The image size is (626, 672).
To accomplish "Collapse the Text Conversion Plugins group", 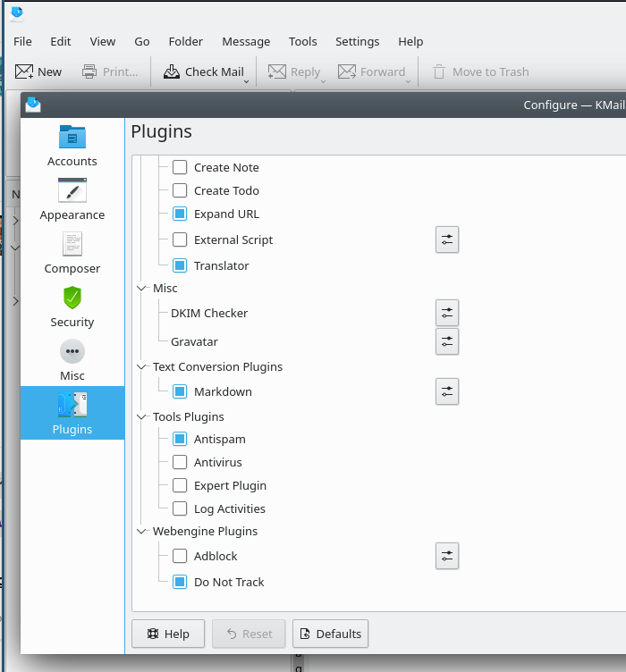I will coord(141,367).
